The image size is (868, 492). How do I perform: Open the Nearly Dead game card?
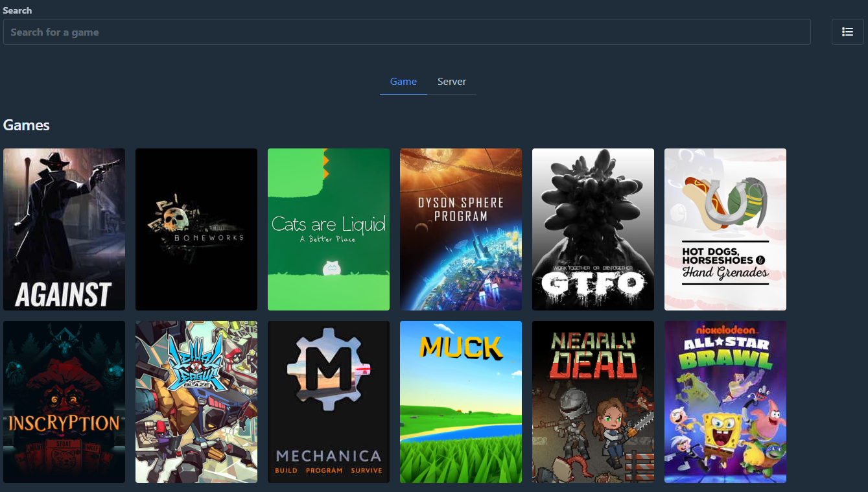point(593,402)
